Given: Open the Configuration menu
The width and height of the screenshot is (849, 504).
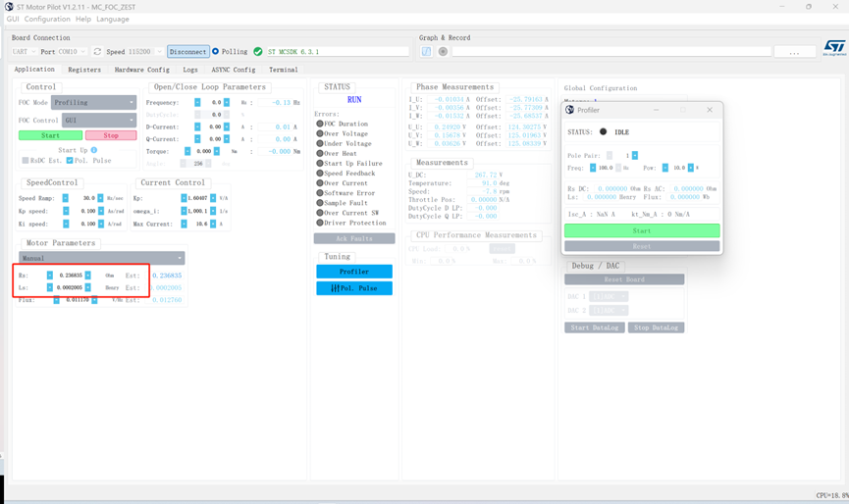Looking at the screenshot, I should point(47,19).
